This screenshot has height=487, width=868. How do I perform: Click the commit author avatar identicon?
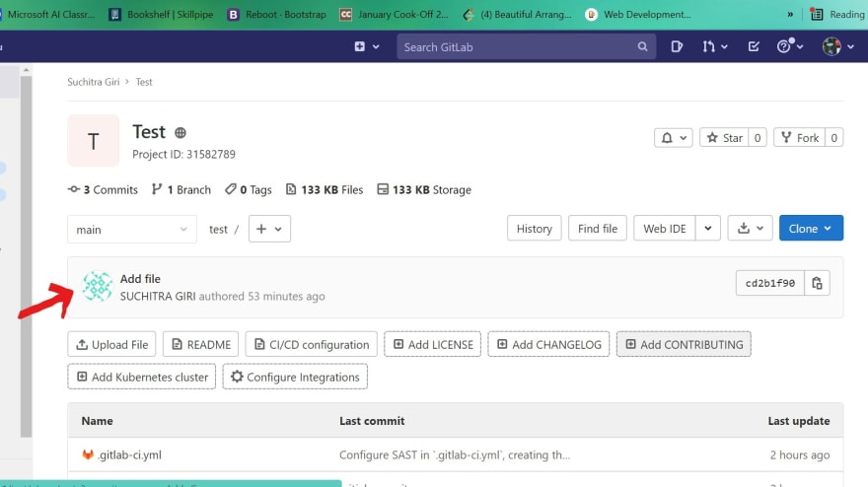pos(98,286)
